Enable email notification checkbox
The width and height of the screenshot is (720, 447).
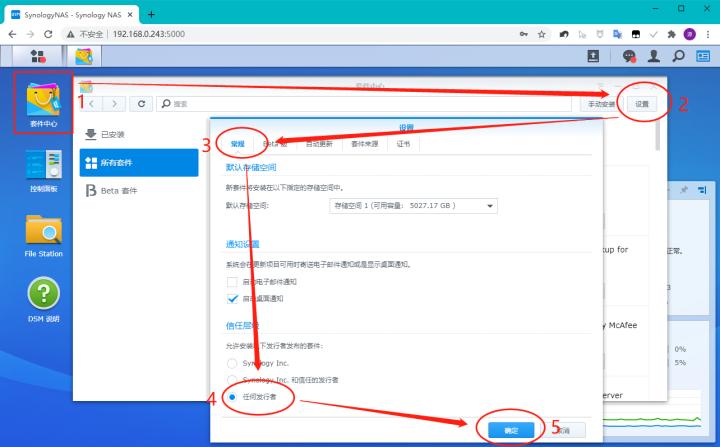click(x=232, y=282)
